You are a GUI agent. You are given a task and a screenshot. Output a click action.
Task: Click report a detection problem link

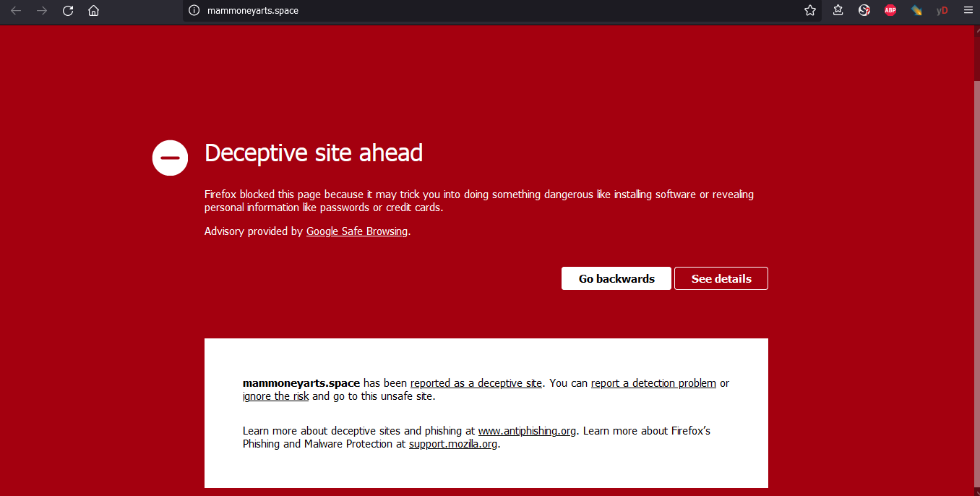[653, 383]
